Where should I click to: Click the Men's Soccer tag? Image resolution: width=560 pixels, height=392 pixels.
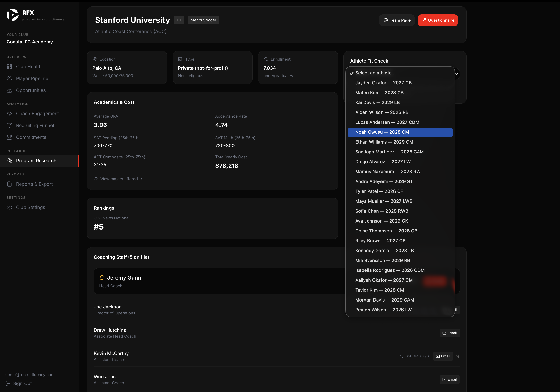point(203,20)
